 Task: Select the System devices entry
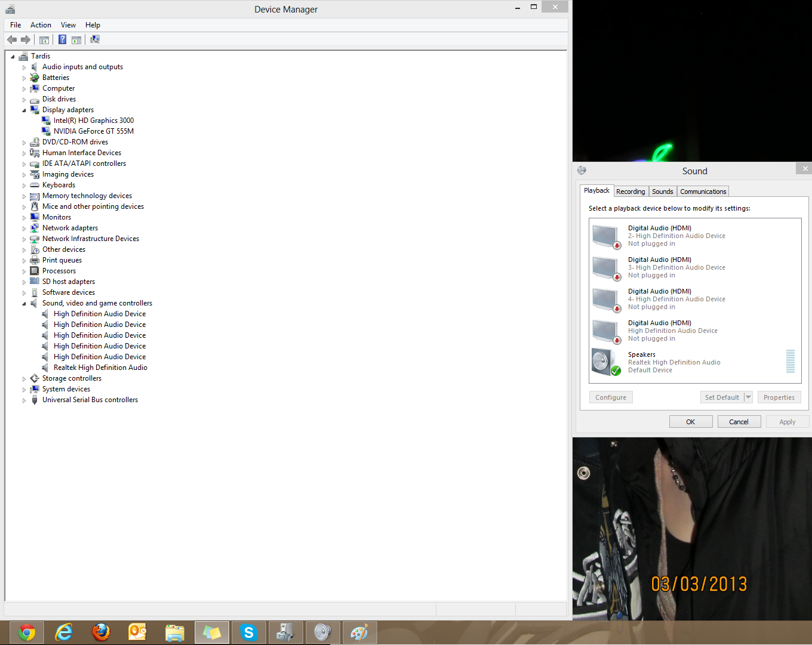coord(66,389)
